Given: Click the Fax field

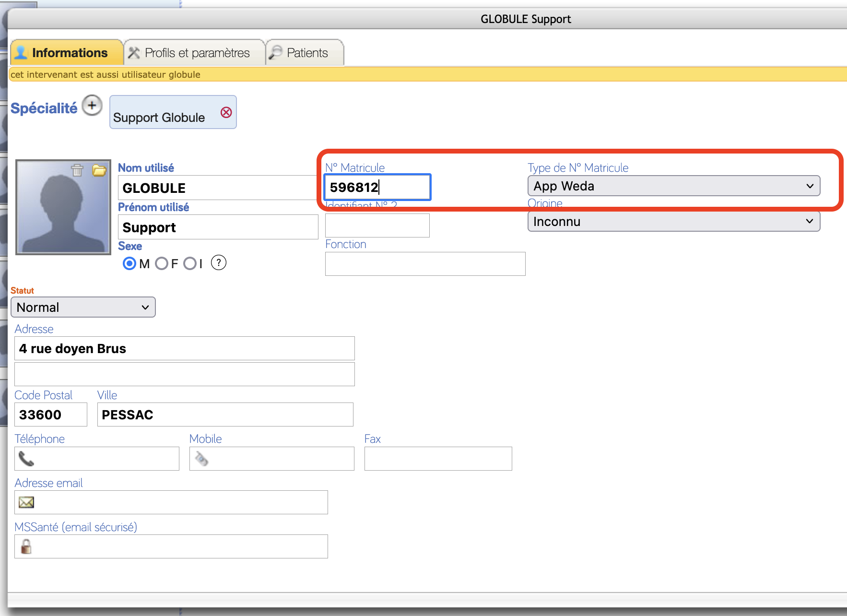Looking at the screenshot, I should [438, 459].
